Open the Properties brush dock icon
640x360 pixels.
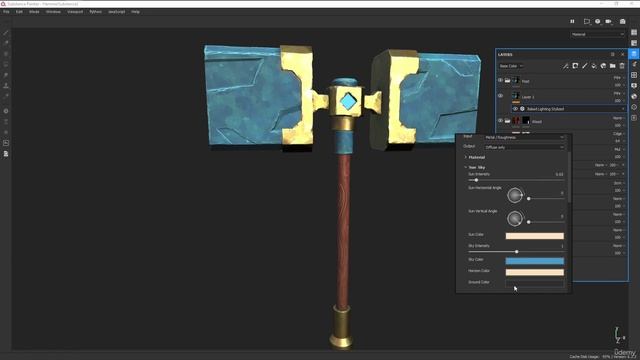(x=634, y=64)
